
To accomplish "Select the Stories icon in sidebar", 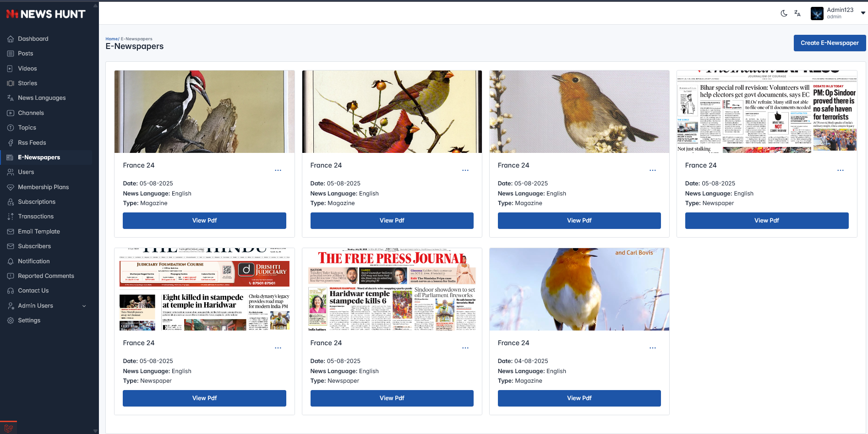I will pos(11,83).
